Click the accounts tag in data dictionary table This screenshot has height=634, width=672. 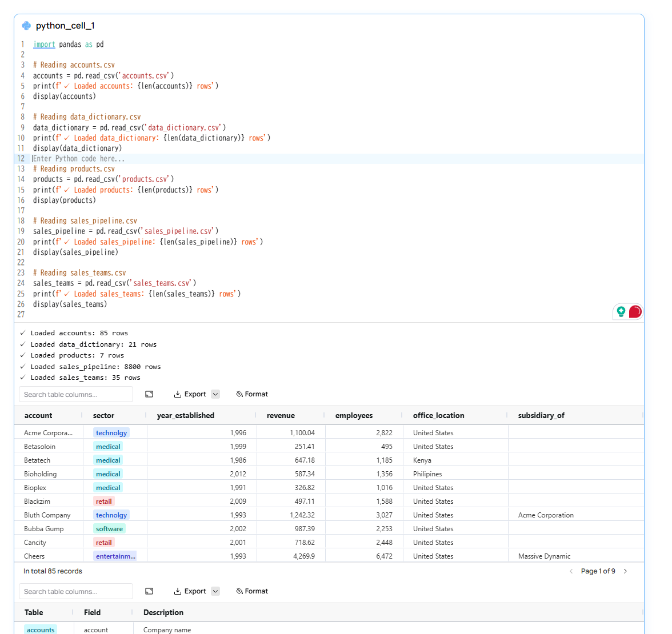[41, 629]
